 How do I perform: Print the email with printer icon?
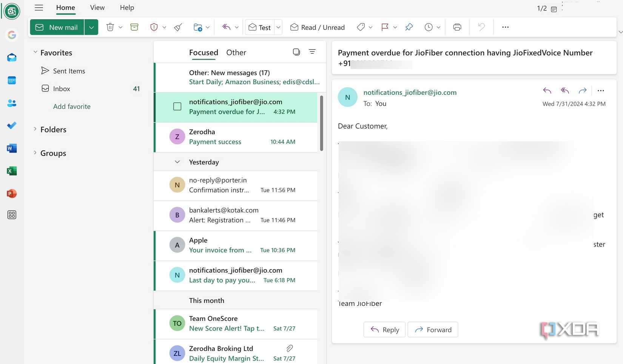(457, 27)
